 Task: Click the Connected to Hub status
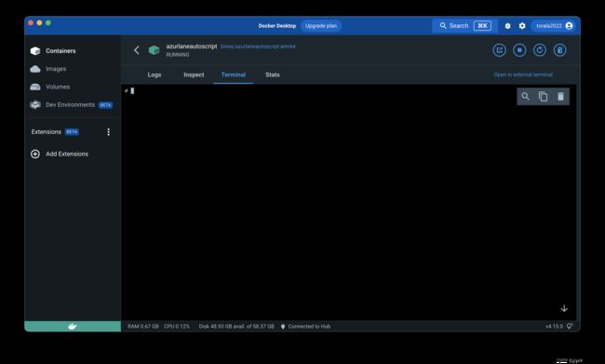click(305, 327)
